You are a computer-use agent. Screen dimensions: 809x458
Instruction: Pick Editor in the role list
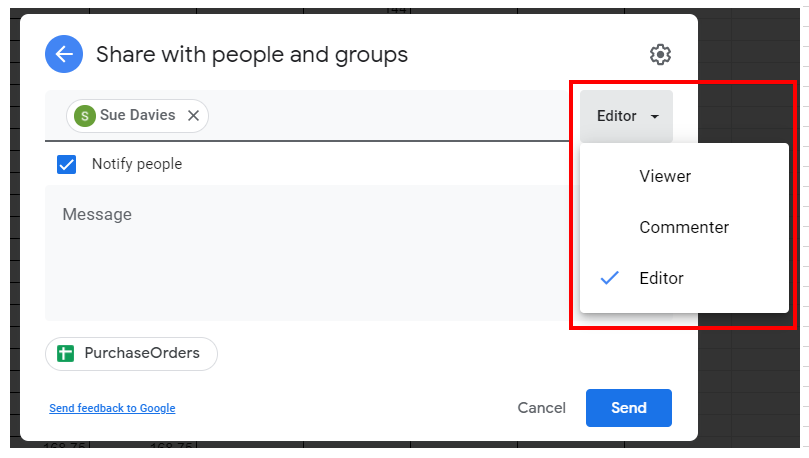(662, 278)
